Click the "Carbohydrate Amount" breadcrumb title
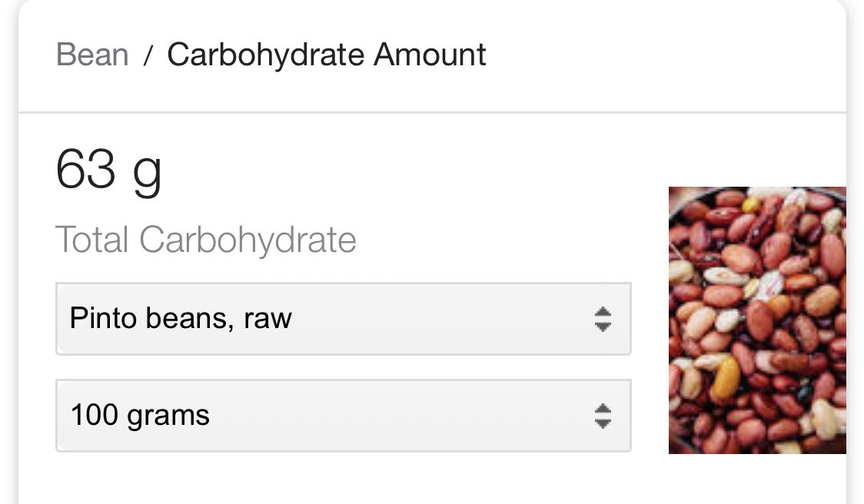 [x=326, y=55]
